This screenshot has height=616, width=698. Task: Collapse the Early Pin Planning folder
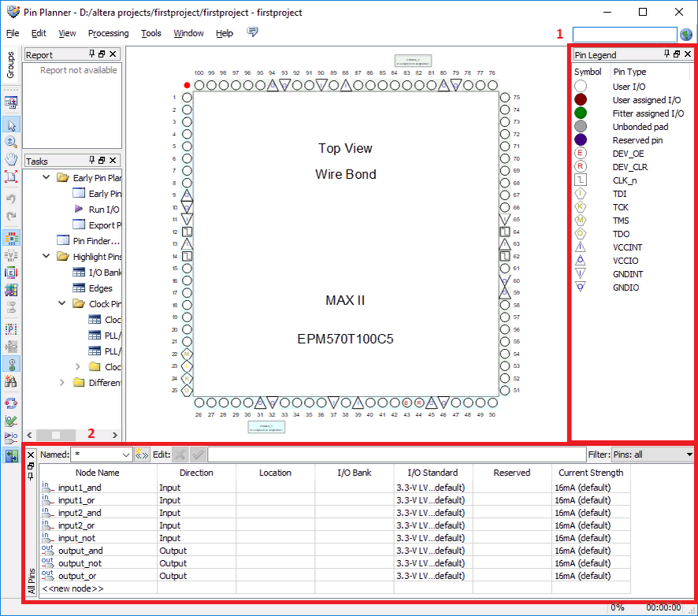46,177
